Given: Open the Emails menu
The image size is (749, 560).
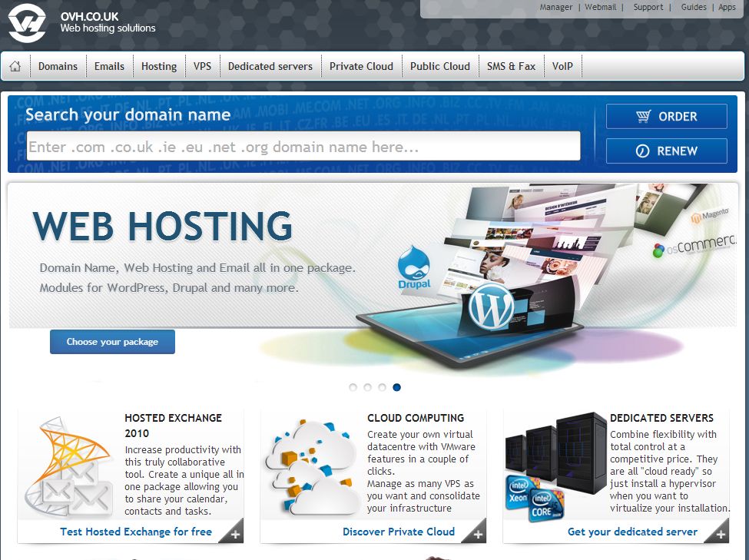Looking at the screenshot, I should click(x=109, y=66).
